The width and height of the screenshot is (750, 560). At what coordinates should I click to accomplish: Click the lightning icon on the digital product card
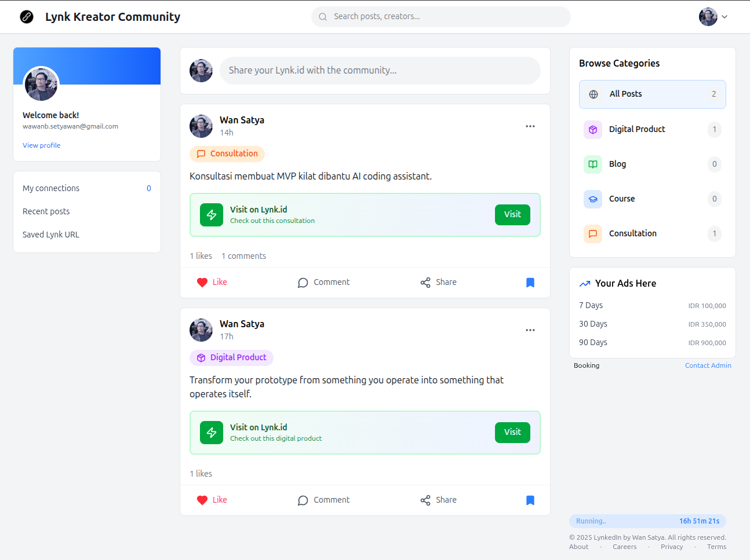coord(212,433)
